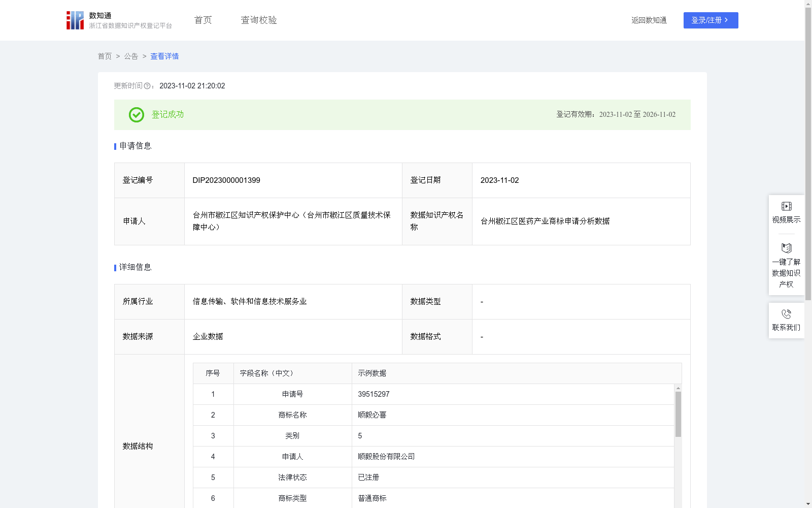Click 返回数知通 link

[x=649, y=20]
